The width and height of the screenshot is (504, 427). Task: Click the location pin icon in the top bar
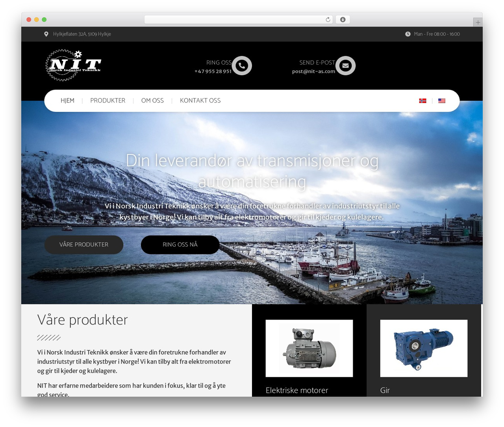[x=46, y=34]
